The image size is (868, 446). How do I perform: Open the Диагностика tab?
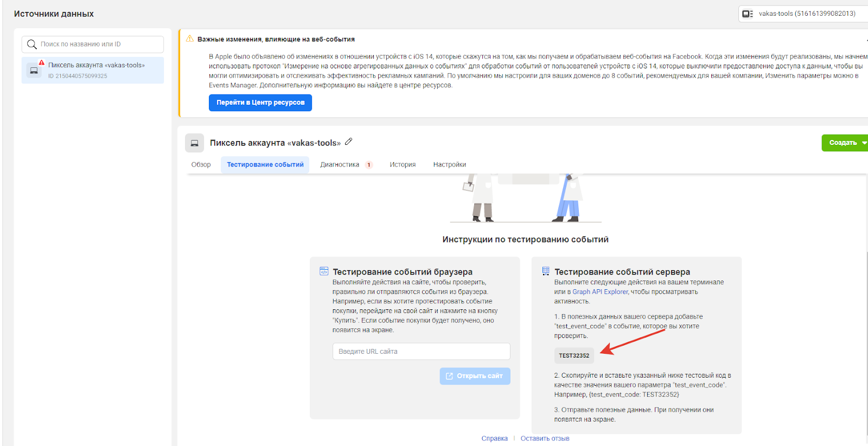[x=340, y=165]
